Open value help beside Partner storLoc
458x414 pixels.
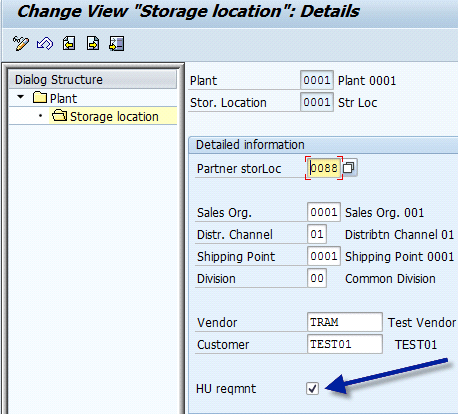tap(349, 168)
